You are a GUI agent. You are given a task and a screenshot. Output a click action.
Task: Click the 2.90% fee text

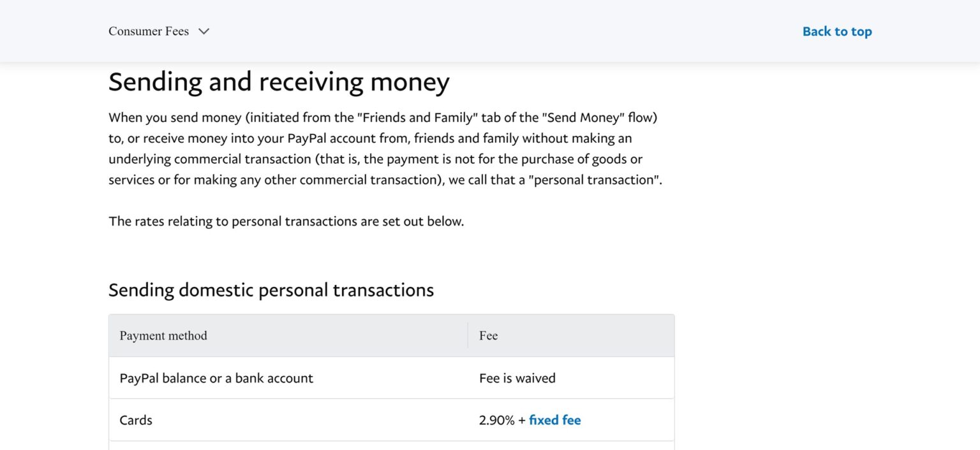(x=496, y=420)
